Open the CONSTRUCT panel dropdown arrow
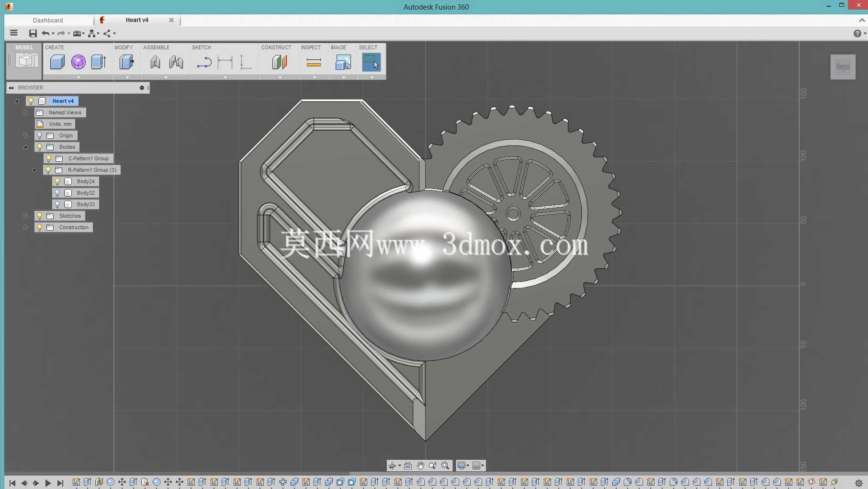 tap(280, 77)
